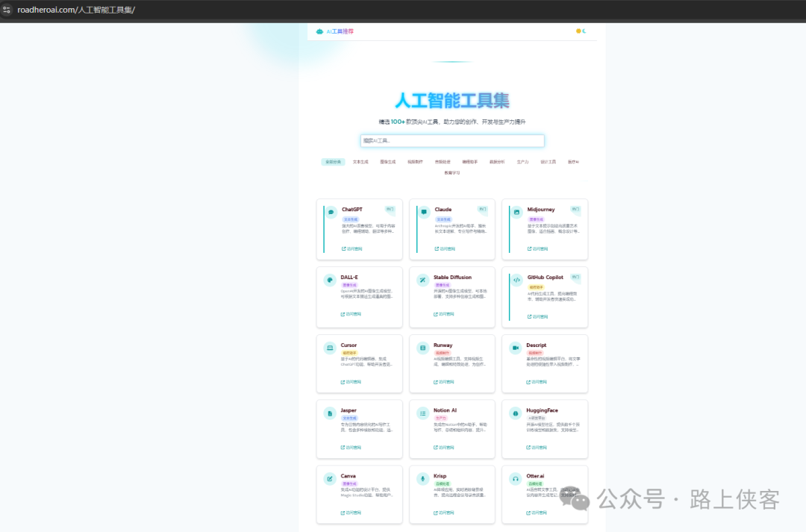Viewport: 806px width, 532px height.
Task: Select the 编程助手 category filter
Action: tap(470, 162)
